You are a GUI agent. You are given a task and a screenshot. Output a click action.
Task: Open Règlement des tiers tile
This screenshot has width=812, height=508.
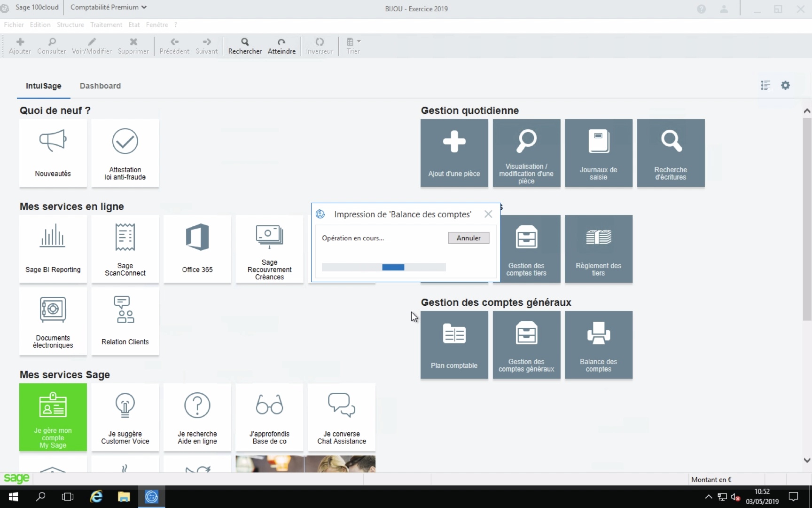(x=599, y=249)
